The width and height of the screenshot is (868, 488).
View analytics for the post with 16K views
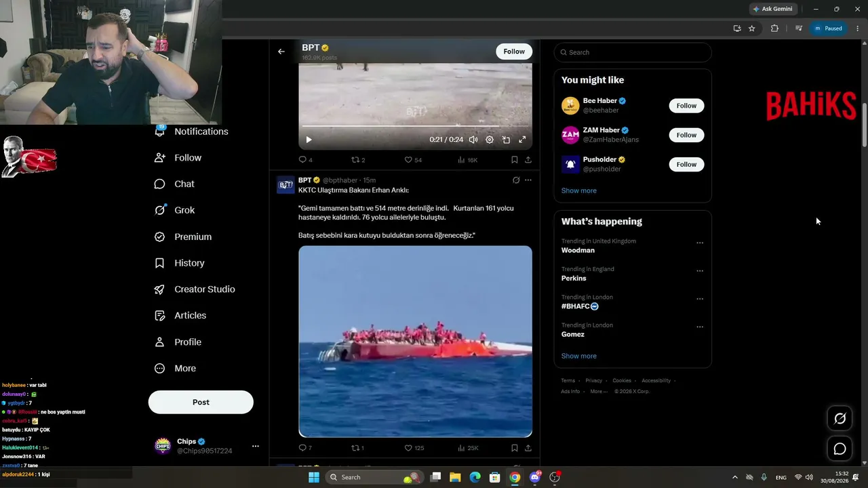[x=467, y=160]
